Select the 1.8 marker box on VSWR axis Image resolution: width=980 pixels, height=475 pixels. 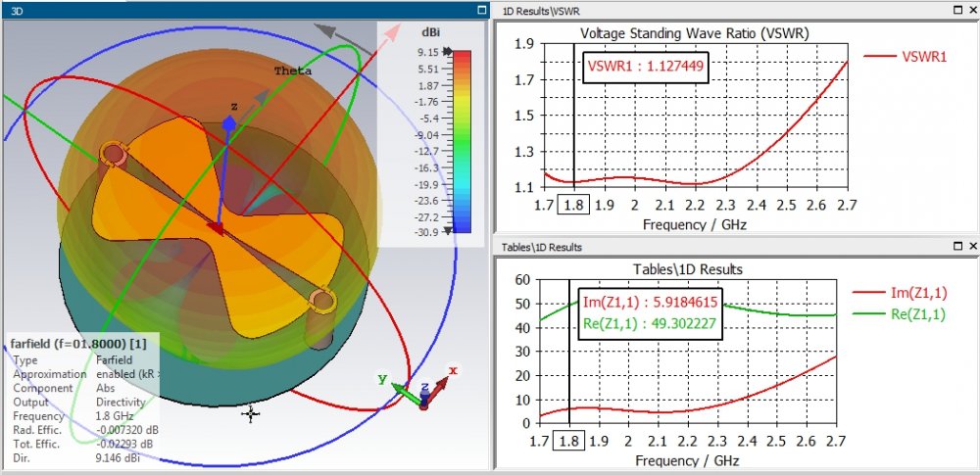coord(571,204)
